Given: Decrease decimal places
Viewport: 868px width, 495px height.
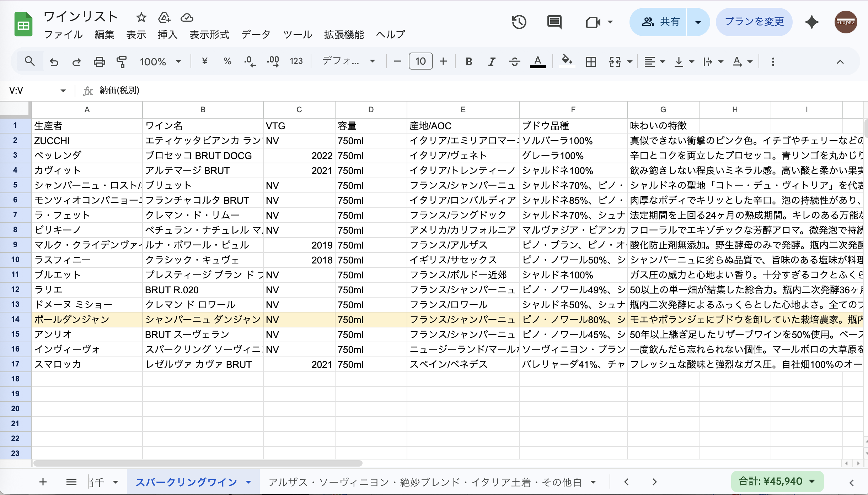Looking at the screenshot, I should (x=250, y=61).
